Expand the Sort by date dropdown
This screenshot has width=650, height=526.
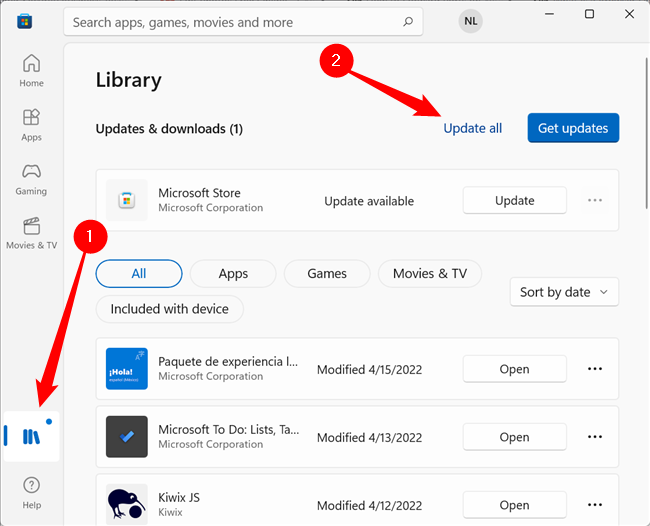(x=564, y=292)
